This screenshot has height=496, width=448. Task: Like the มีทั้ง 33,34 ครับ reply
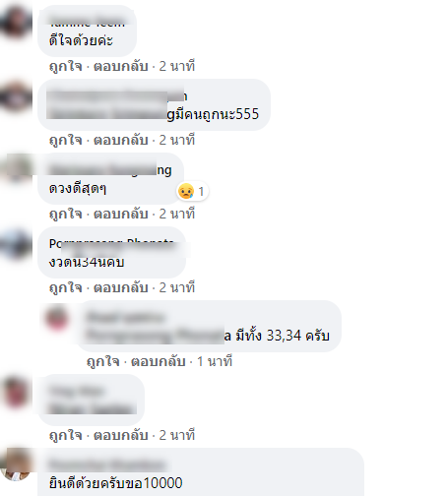(x=102, y=361)
